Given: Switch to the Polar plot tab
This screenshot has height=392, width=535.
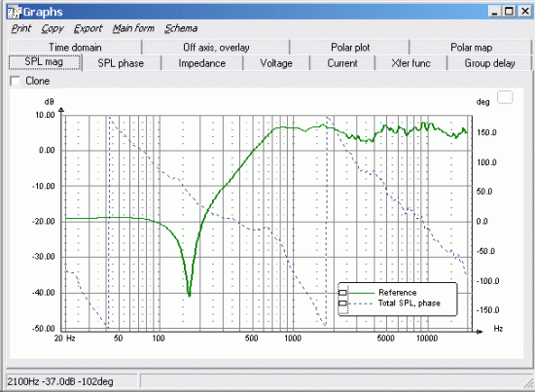Looking at the screenshot, I should tap(350, 47).
